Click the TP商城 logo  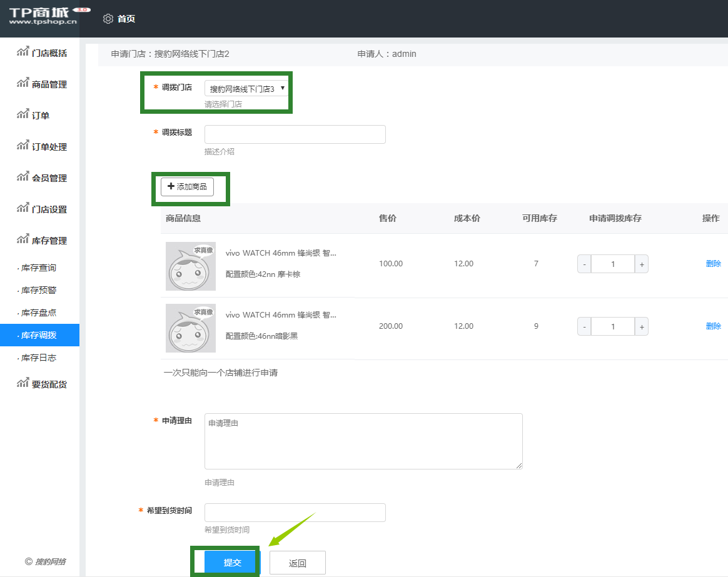coord(44,16)
